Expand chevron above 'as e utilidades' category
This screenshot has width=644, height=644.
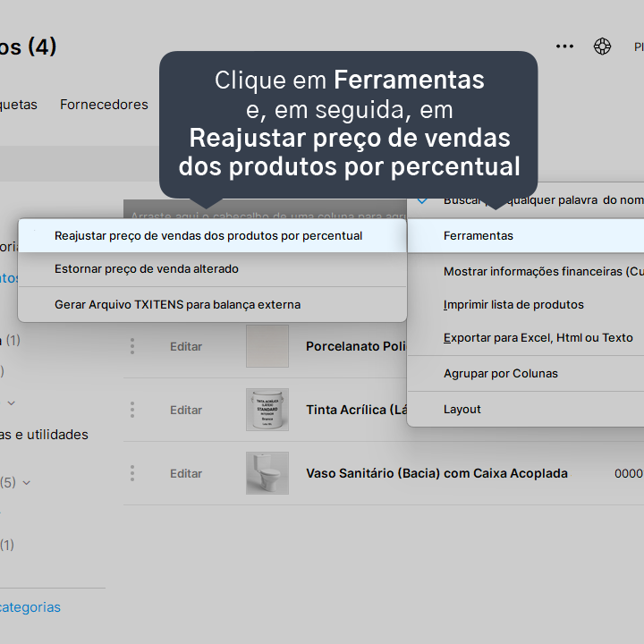coord(12,402)
